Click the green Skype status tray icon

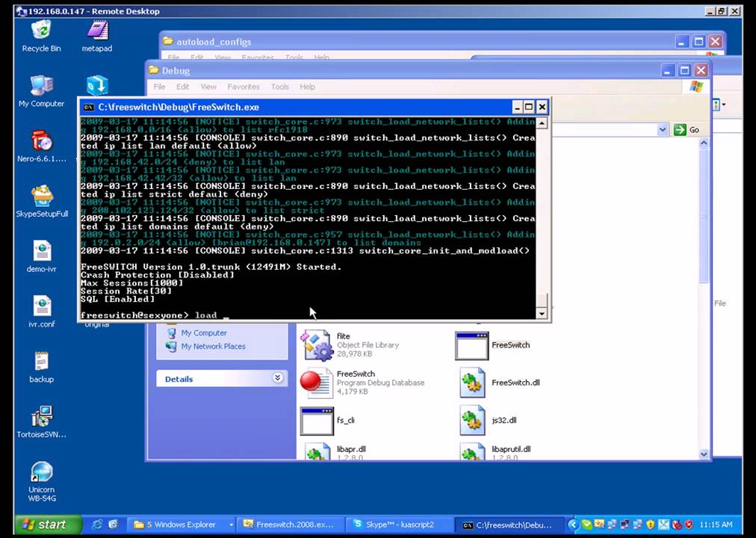tap(586, 525)
